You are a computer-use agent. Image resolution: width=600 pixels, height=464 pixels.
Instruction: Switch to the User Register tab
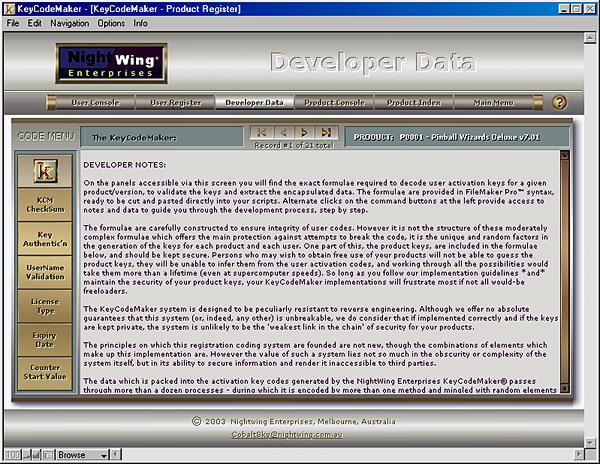(x=175, y=103)
